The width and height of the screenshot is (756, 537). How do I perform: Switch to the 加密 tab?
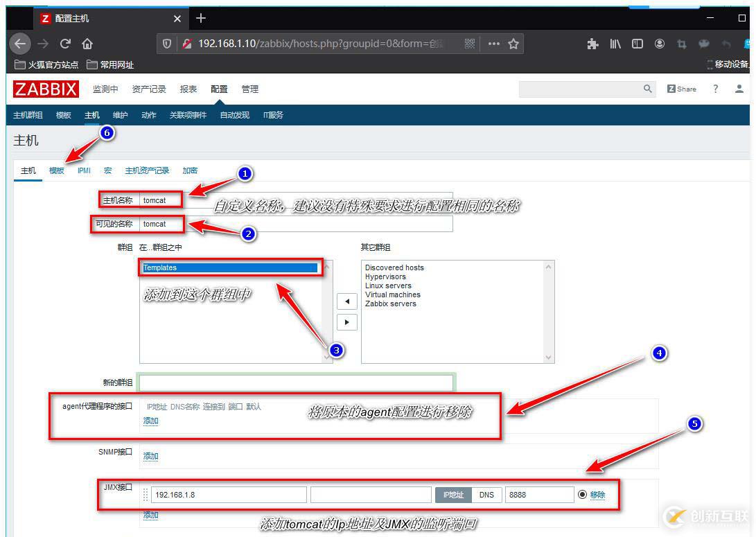tap(190, 170)
